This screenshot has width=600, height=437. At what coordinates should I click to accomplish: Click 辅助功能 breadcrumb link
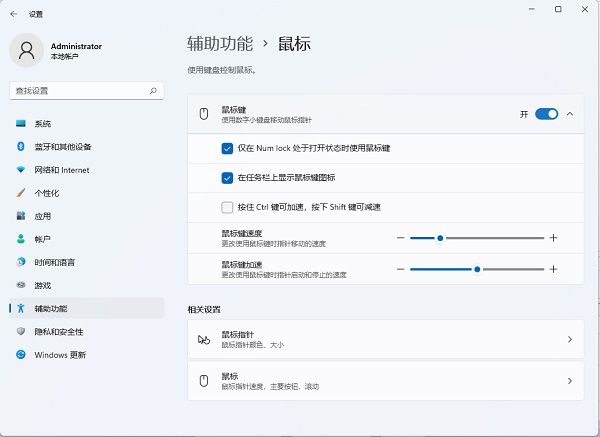[219, 43]
